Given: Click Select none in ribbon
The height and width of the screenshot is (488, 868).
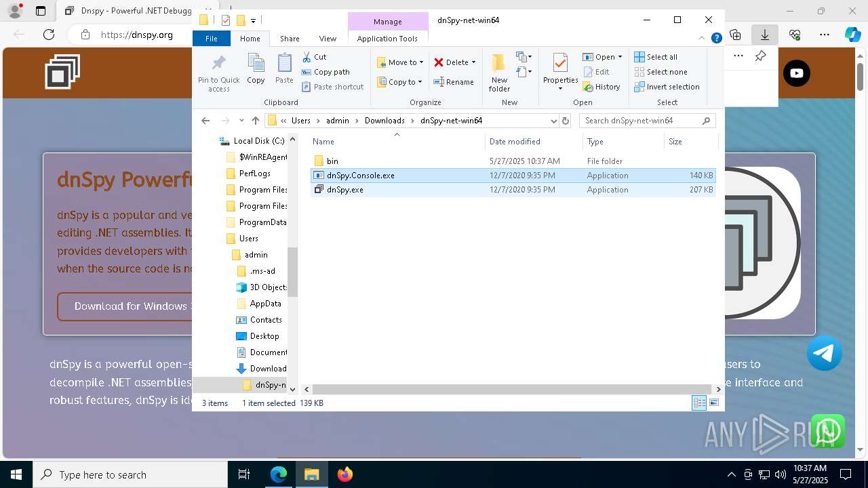Looking at the screenshot, I should (x=660, y=72).
